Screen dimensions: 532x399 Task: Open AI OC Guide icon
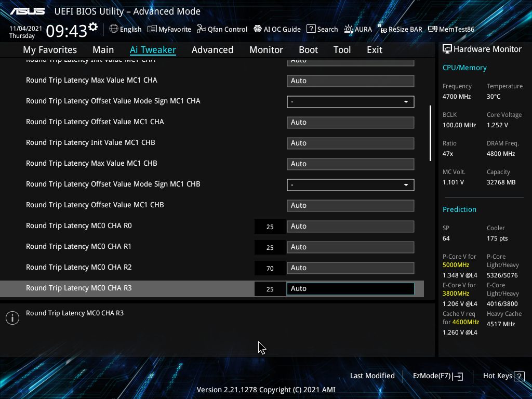click(x=258, y=29)
